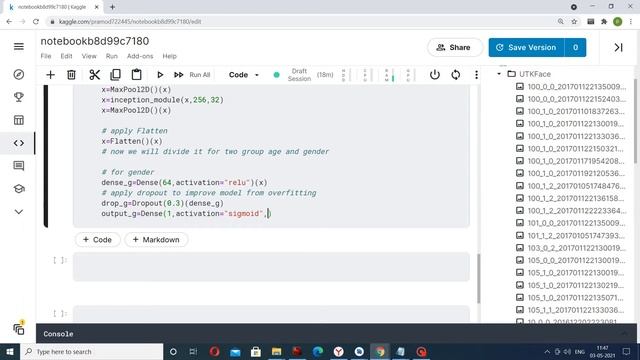Collapse the UTKFace folder
The image size is (640, 360).
499,74
